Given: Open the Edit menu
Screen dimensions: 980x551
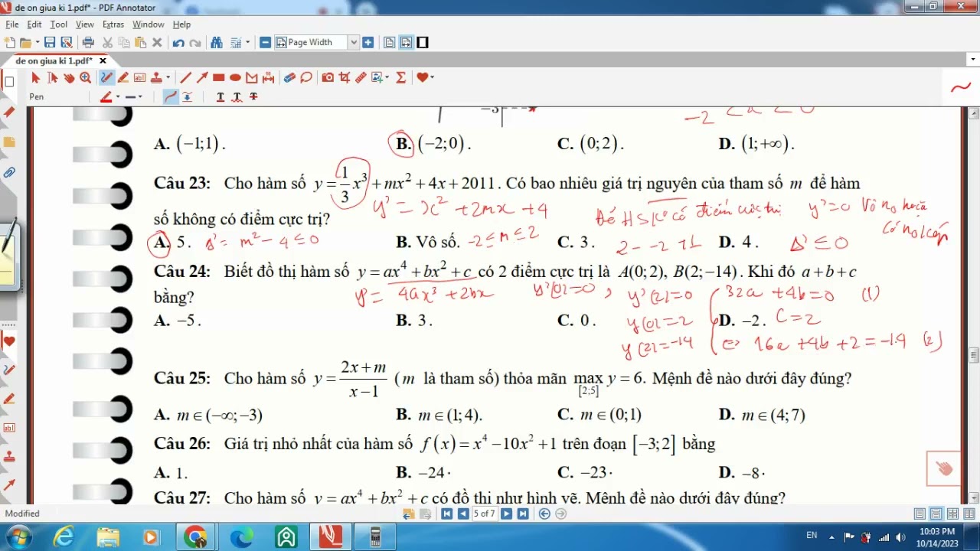Looking at the screenshot, I should click(x=34, y=24).
